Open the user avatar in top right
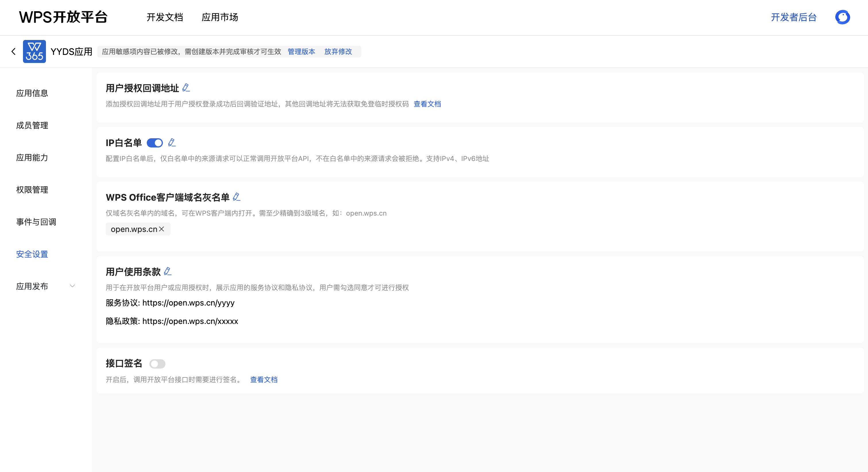 point(842,17)
